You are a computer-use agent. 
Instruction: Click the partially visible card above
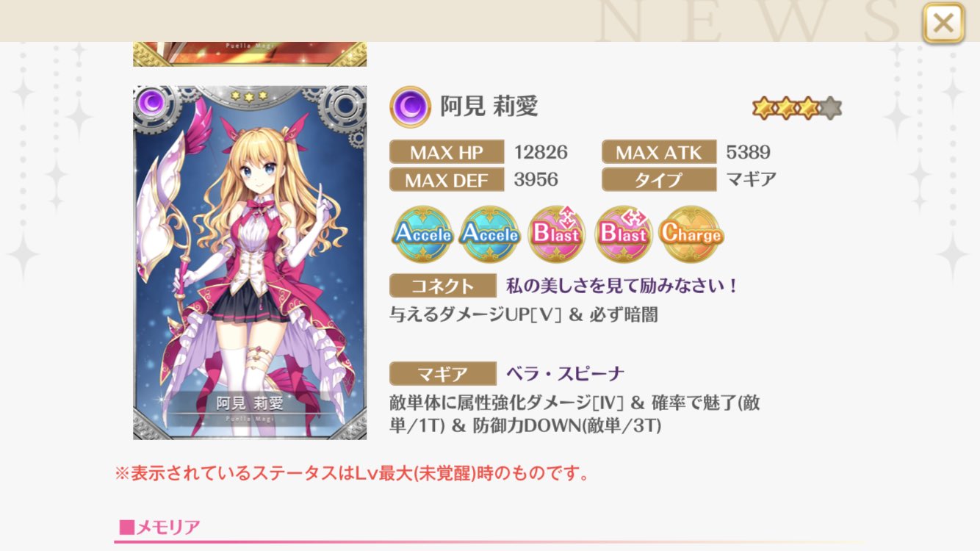[x=250, y=54]
